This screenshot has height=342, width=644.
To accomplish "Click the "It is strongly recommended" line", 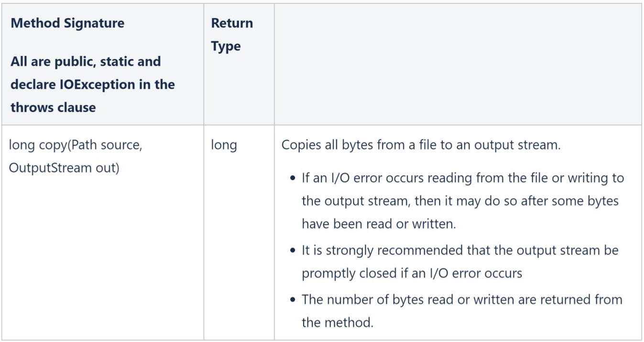I will 459,250.
